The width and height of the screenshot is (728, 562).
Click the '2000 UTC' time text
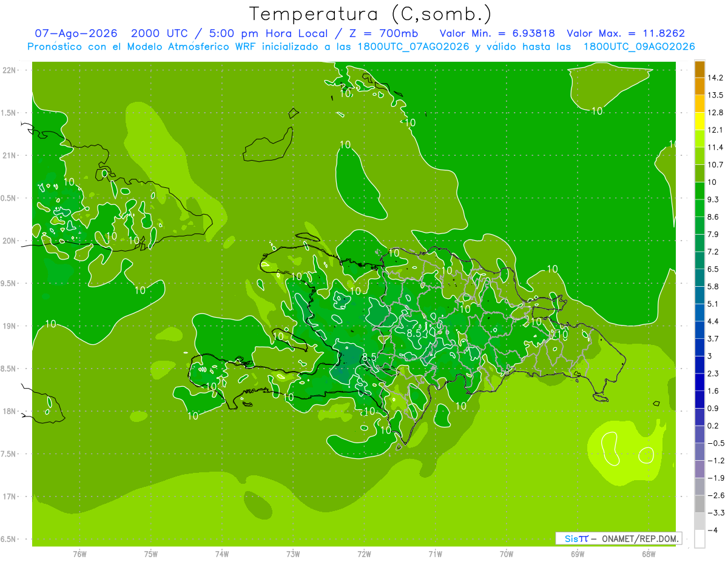[x=160, y=33]
